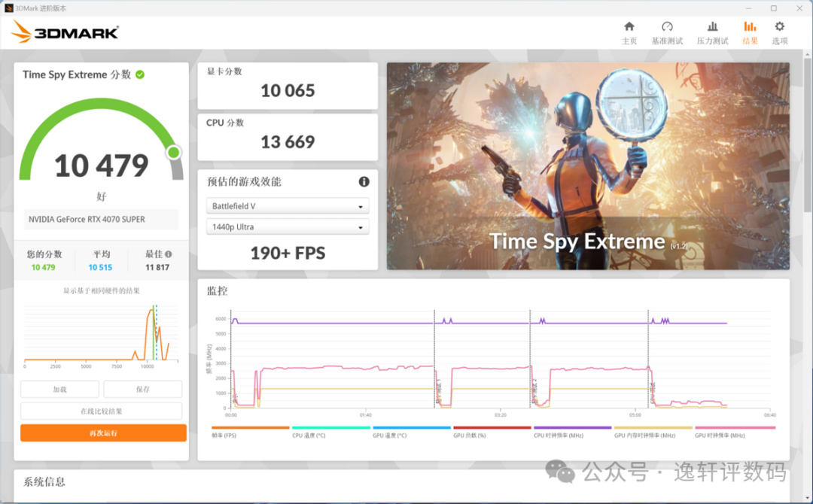Toggle the CPU 时钟频率 (MHz) purple legend swatch
The height and width of the screenshot is (504, 813).
tap(572, 428)
